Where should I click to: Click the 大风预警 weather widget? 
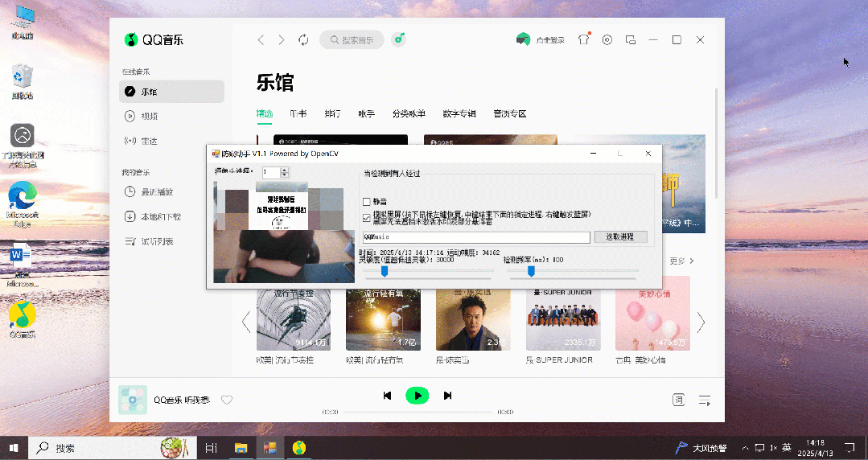coord(700,448)
